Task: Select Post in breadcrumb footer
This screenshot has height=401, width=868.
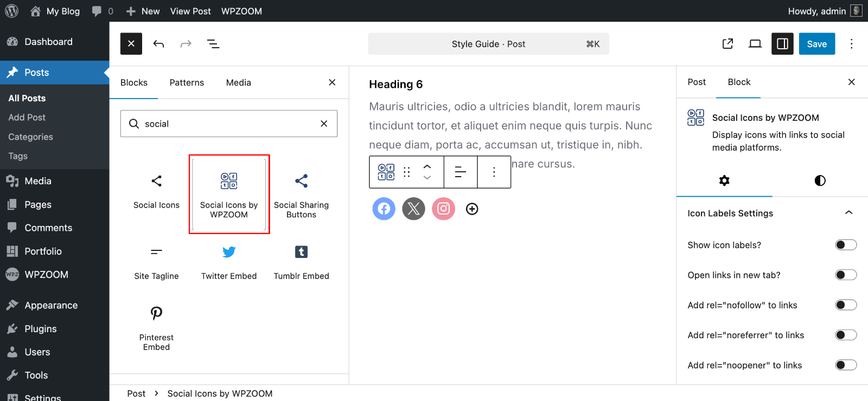Action: 136,393
